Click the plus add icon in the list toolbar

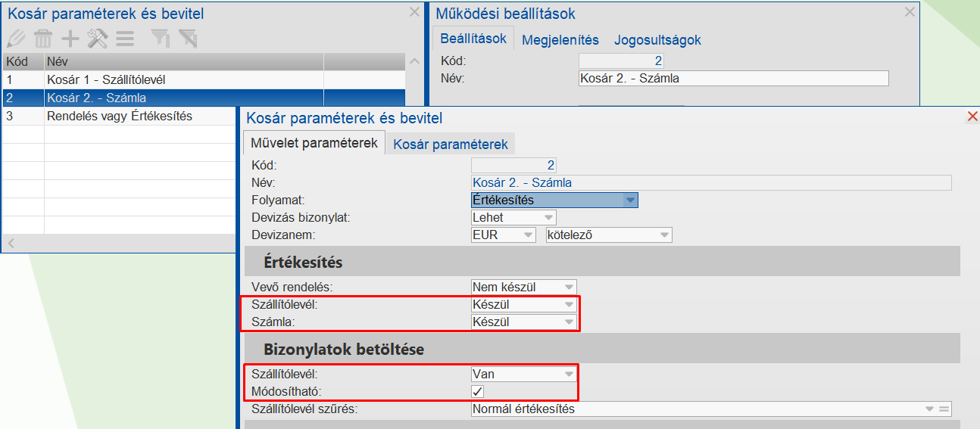(70, 39)
